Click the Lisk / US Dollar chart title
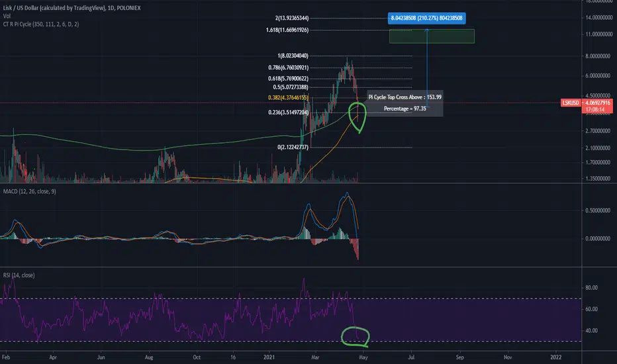 pos(71,8)
